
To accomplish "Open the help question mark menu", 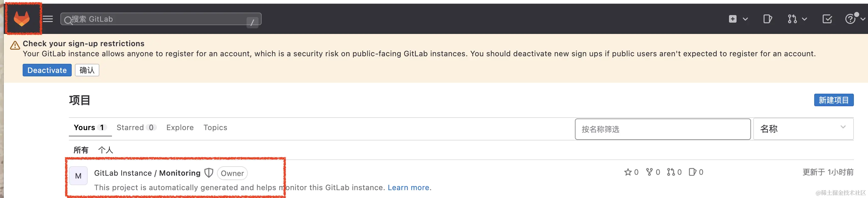I will 850,19.
